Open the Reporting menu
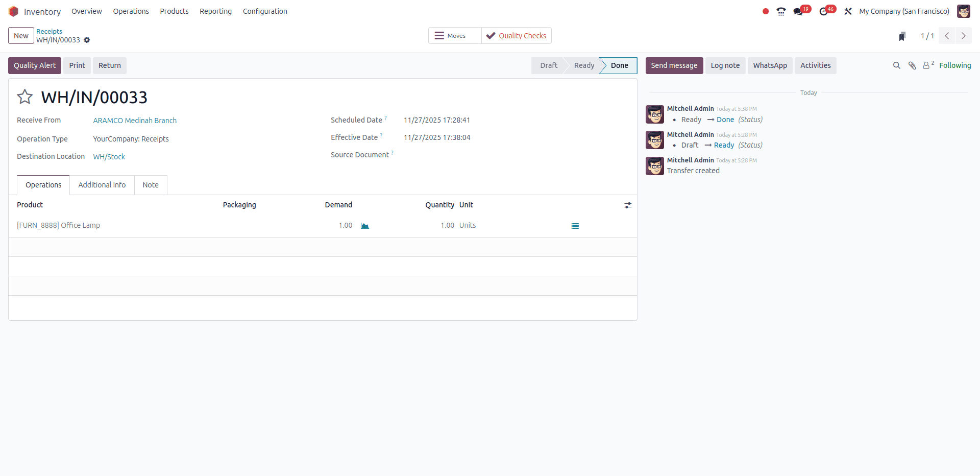This screenshot has width=980, height=476. 215,11
